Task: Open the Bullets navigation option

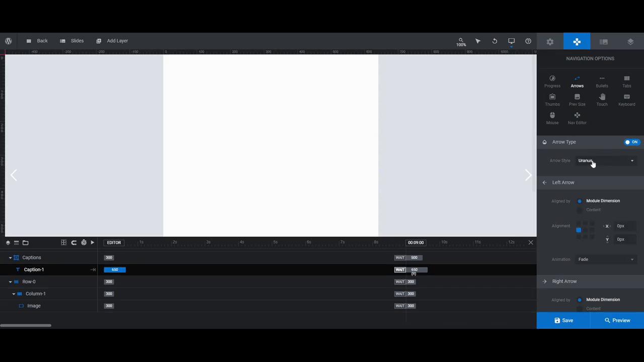Action: [602, 81]
